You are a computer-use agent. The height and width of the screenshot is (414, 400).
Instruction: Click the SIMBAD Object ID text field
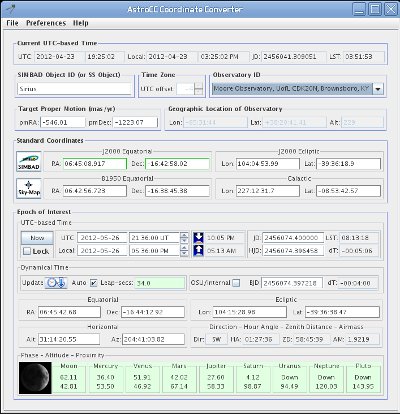(x=74, y=89)
